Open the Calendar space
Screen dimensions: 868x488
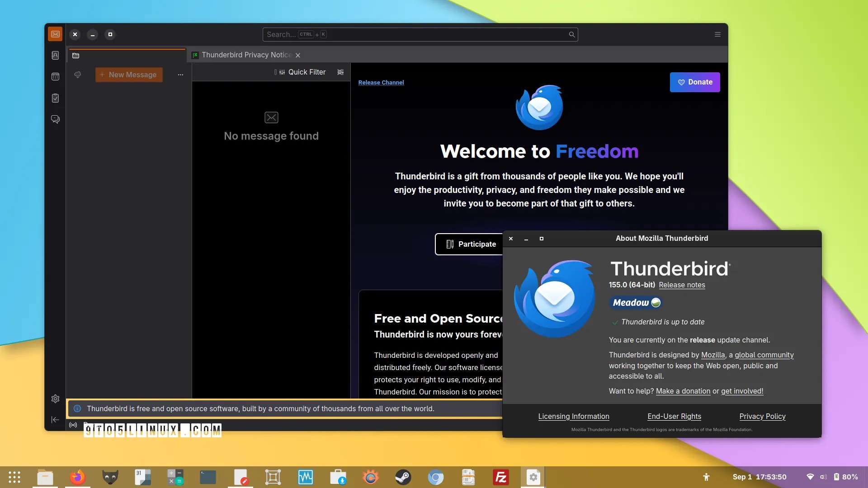(55, 77)
